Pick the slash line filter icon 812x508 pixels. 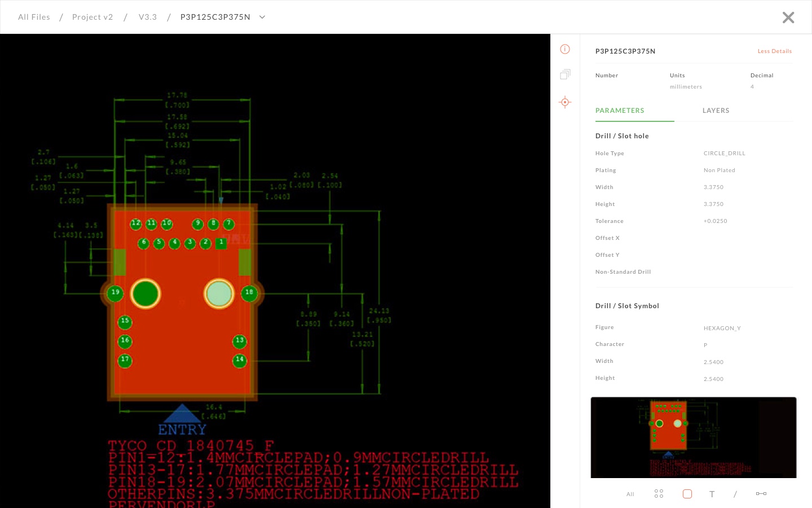coord(735,494)
